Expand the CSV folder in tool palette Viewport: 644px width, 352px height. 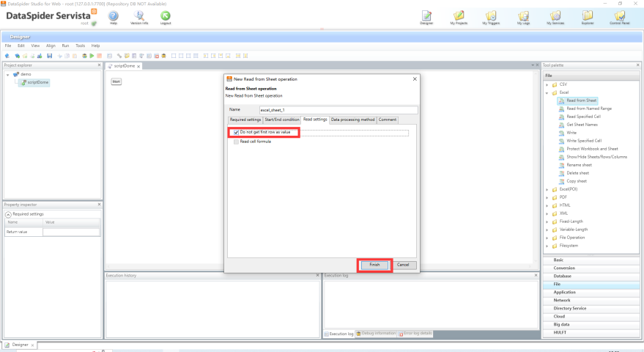pyautogui.click(x=547, y=85)
